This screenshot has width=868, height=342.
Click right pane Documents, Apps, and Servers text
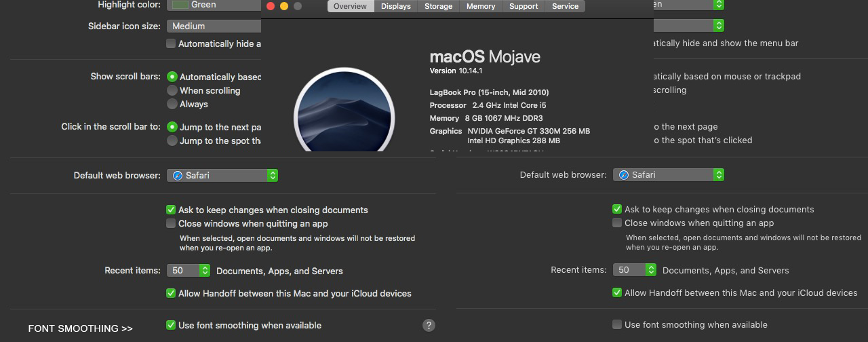pyautogui.click(x=726, y=270)
